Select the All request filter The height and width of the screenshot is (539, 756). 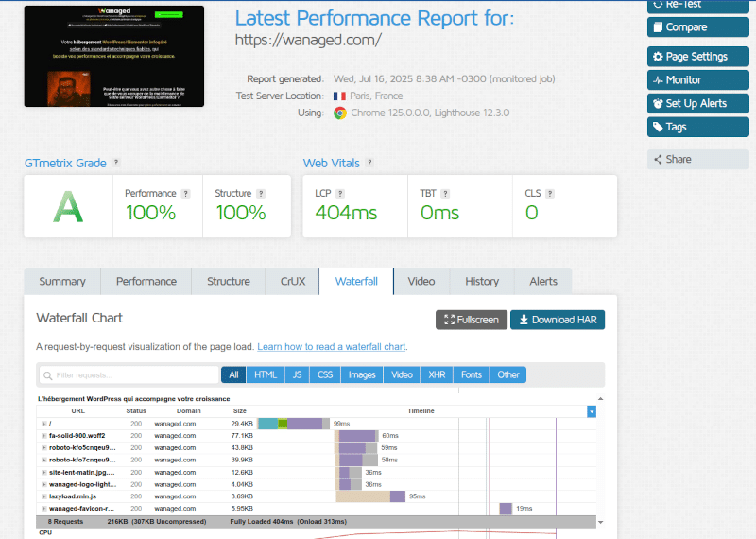pos(233,374)
